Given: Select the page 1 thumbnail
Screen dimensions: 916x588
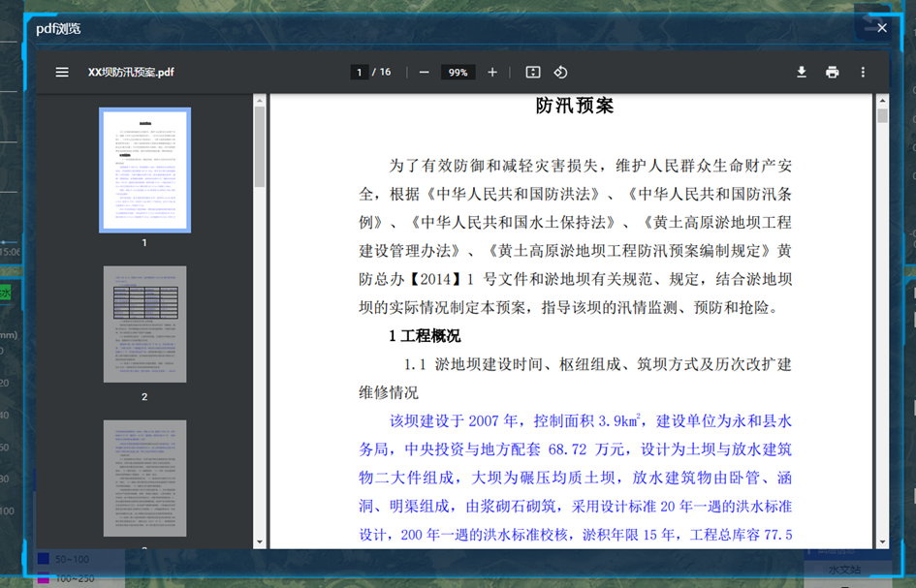Looking at the screenshot, I should 144,170.
